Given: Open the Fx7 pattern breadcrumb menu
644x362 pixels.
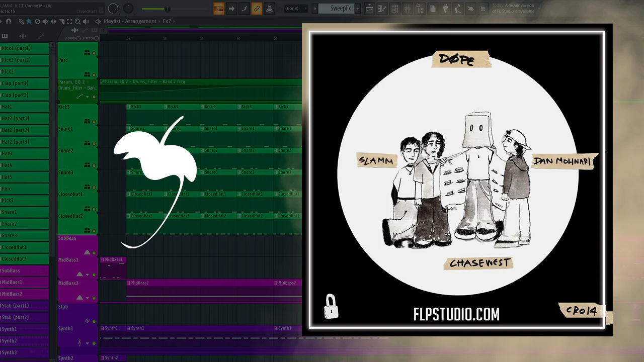Looking at the screenshot, I should pos(167,22).
